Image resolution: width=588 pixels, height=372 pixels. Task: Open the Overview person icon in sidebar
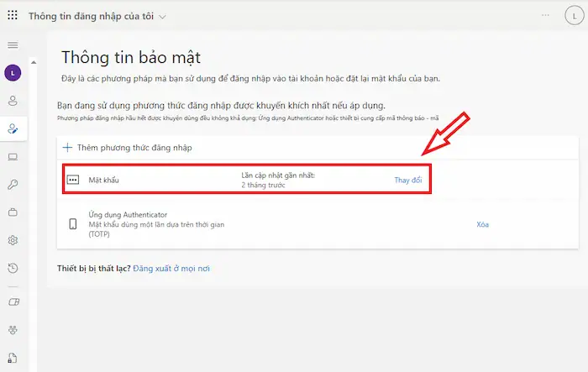point(13,101)
